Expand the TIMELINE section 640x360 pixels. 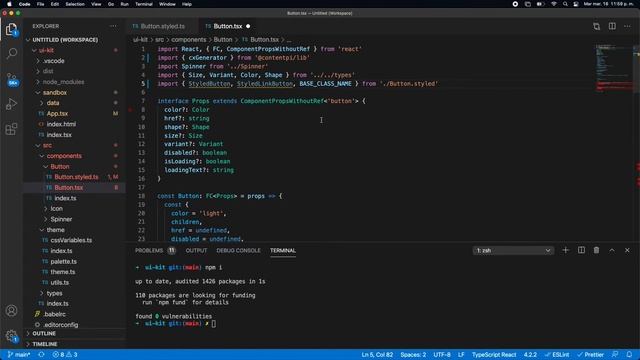pos(44,344)
